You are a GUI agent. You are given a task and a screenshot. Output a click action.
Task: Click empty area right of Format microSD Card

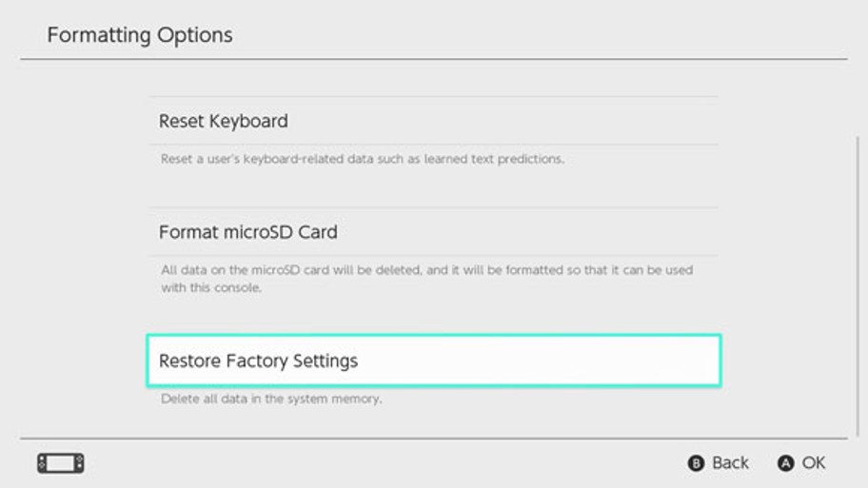(x=527, y=232)
